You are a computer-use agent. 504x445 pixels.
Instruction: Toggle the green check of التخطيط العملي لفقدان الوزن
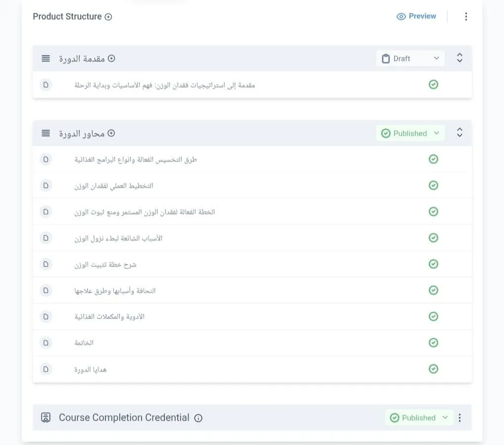click(x=433, y=185)
